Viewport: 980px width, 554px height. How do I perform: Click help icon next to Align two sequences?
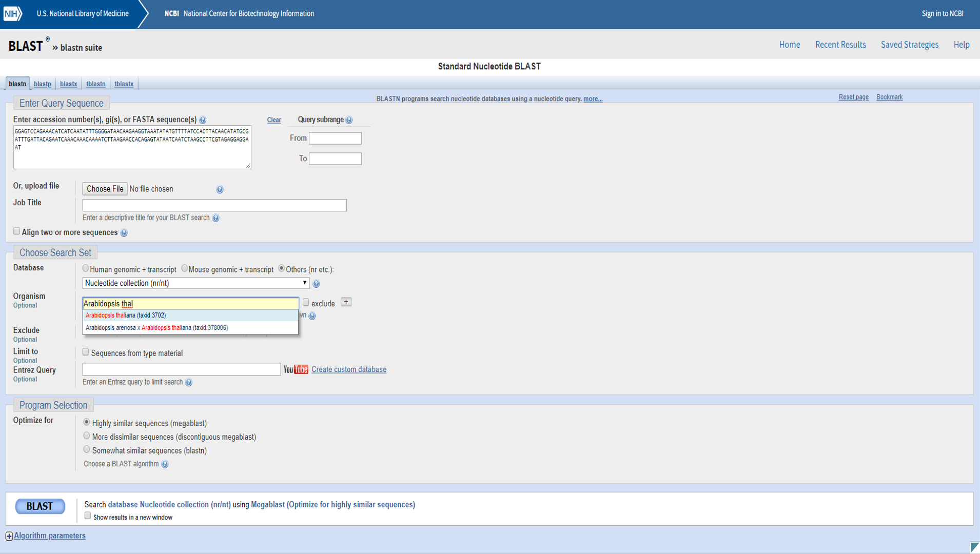pos(124,233)
